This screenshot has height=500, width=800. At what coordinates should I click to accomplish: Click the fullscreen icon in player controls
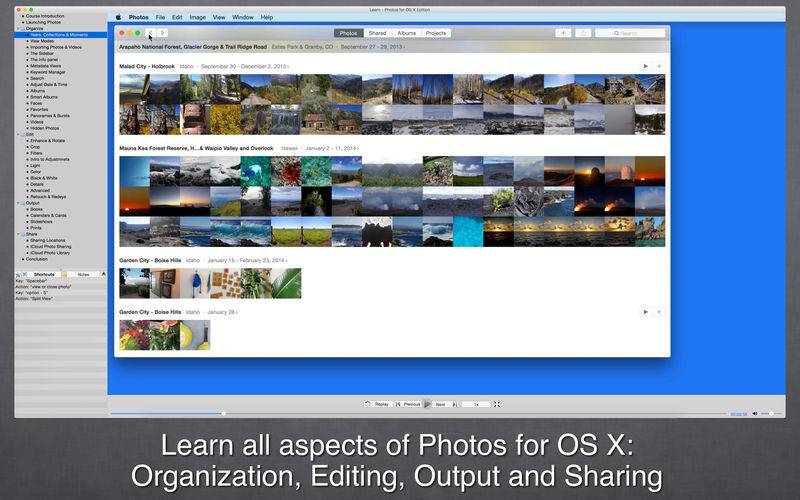[497, 404]
